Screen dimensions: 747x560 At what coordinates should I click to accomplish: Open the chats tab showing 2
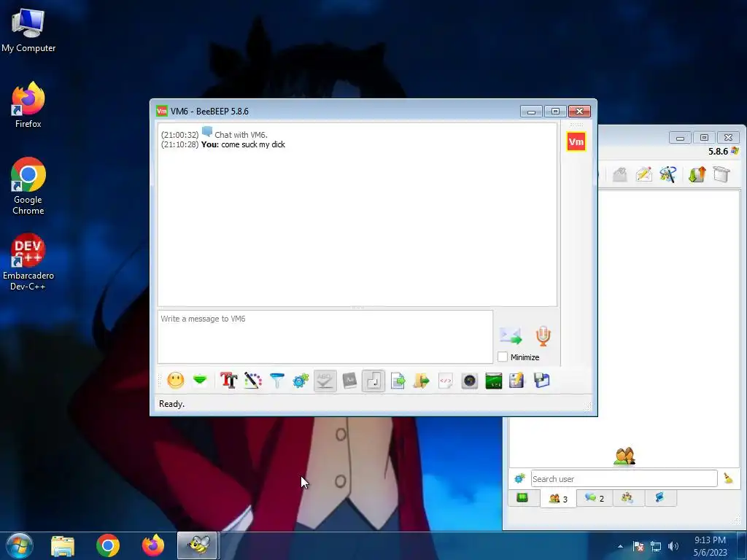(595, 498)
